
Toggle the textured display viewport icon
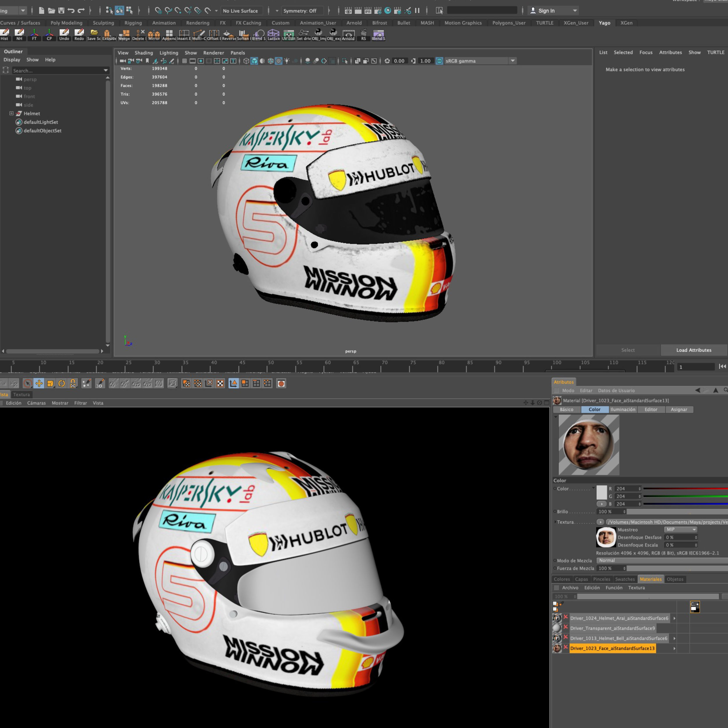278,61
